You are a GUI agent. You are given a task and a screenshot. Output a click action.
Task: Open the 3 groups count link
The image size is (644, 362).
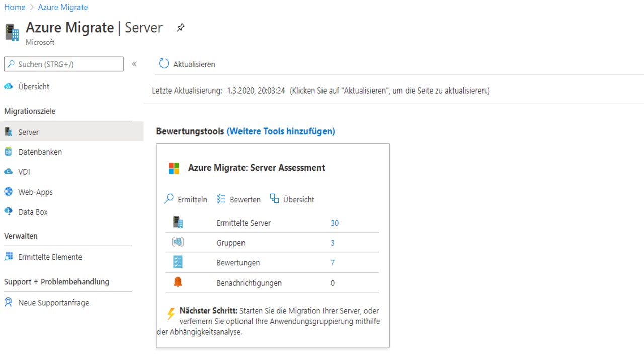pyautogui.click(x=333, y=243)
